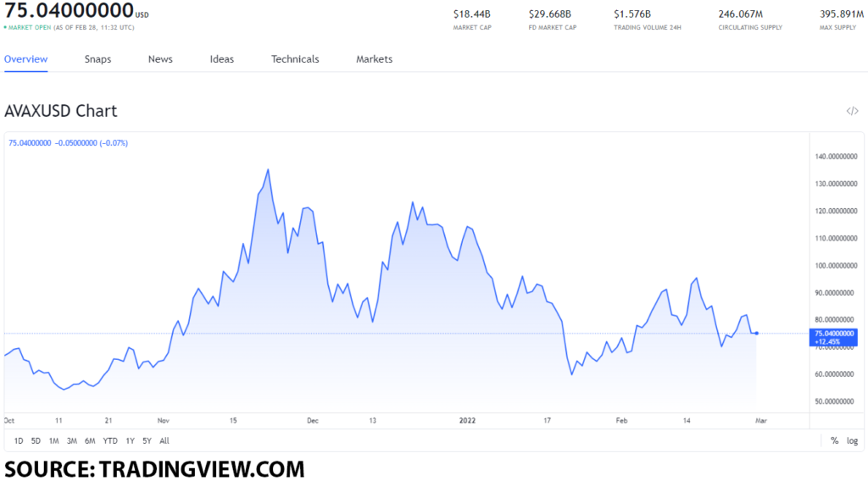868x481 pixels.
Task: Open the Markets tab
Action: (374, 59)
